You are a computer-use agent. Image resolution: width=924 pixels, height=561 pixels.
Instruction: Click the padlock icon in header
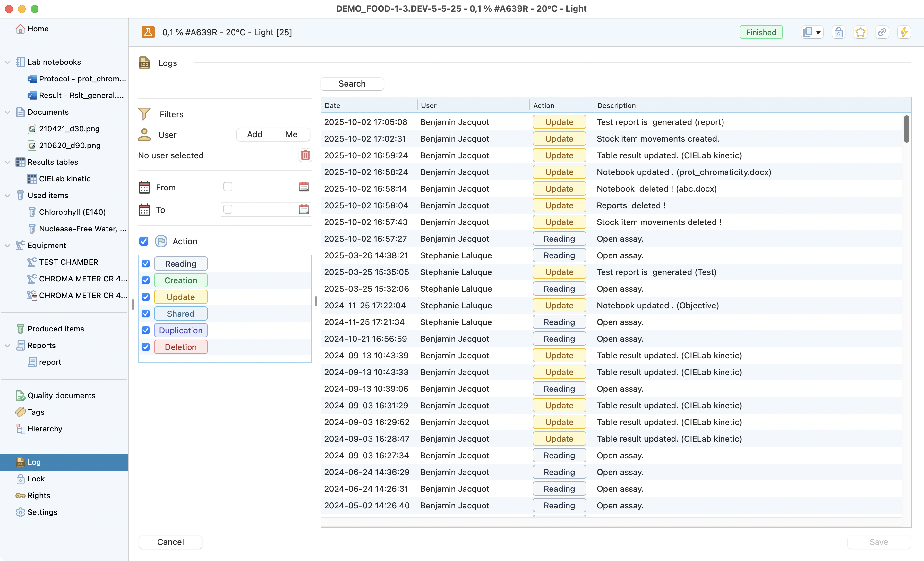(839, 32)
